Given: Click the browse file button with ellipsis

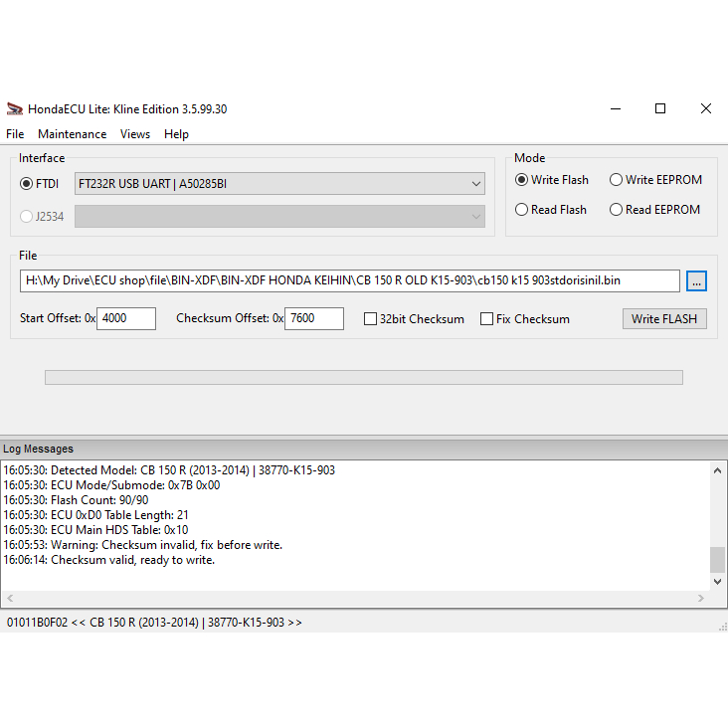Looking at the screenshot, I should coord(696,281).
